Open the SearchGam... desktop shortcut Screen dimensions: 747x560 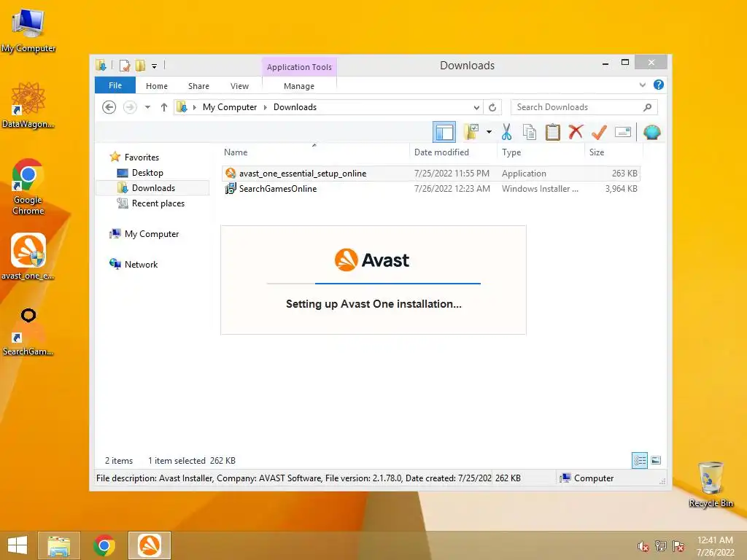coord(28,332)
